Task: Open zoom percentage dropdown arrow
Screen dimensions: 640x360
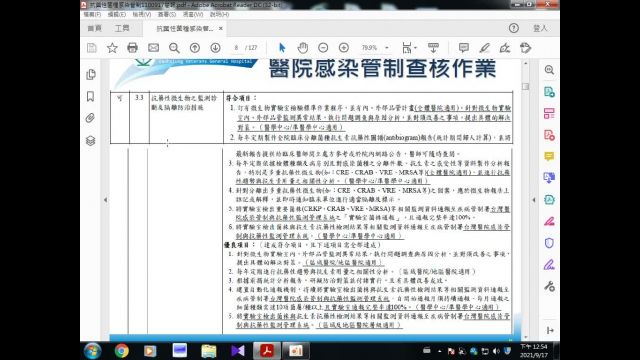Action: (x=387, y=48)
